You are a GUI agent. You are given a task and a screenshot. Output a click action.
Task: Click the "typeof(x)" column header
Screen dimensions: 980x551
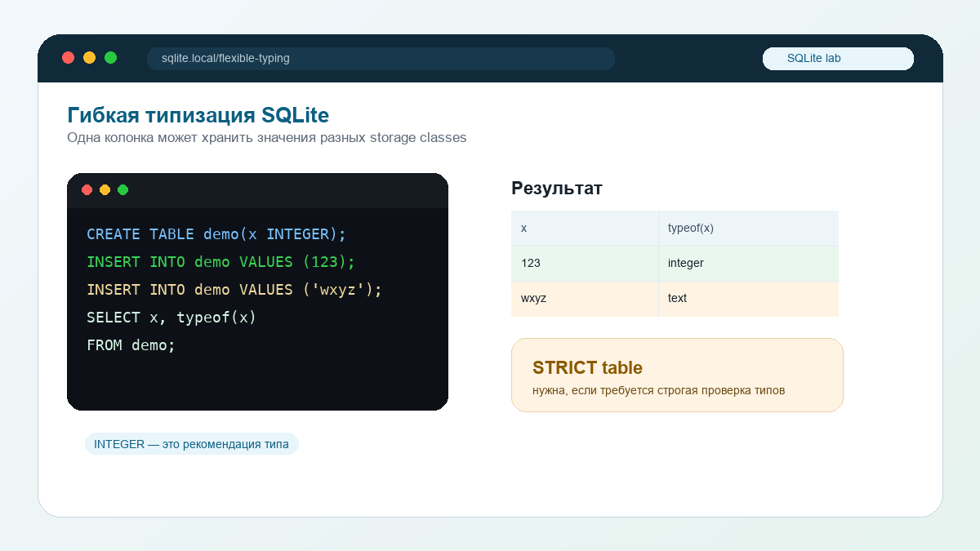(749, 229)
